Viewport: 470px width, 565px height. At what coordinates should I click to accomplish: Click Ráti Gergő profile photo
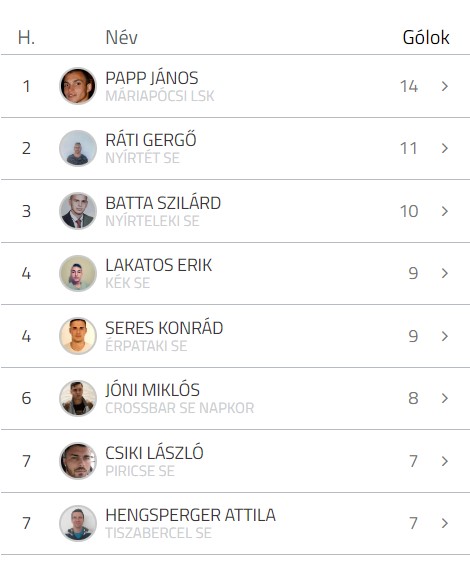pyautogui.click(x=78, y=148)
